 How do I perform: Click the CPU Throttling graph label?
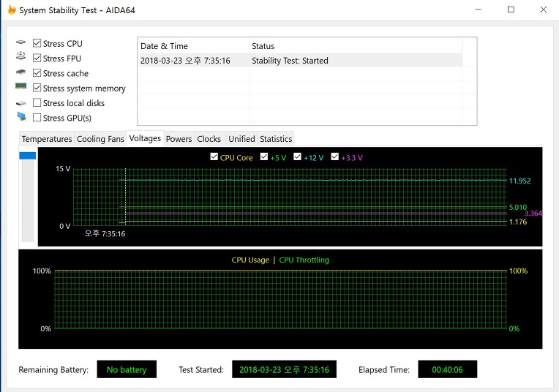pos(304,260)
